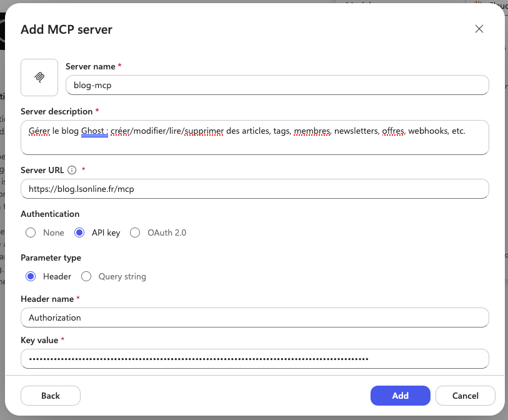Click the Key value label
This screenshot has width=508, height=420.
(x=39, y=340)
